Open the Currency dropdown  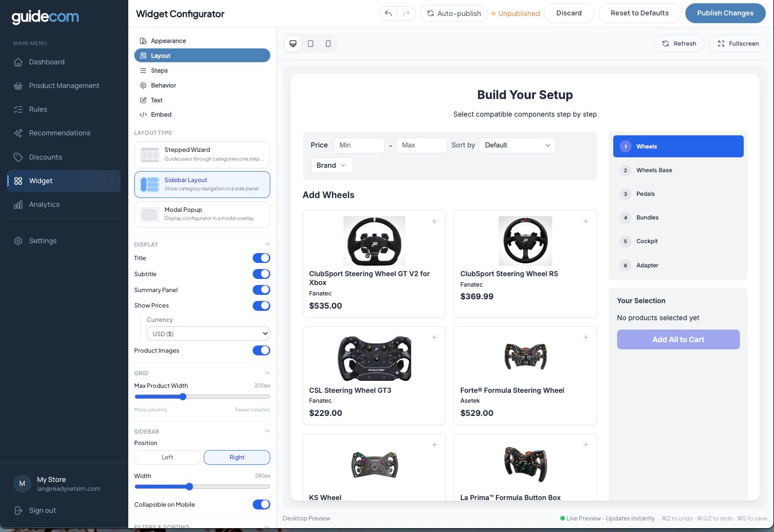208,333
